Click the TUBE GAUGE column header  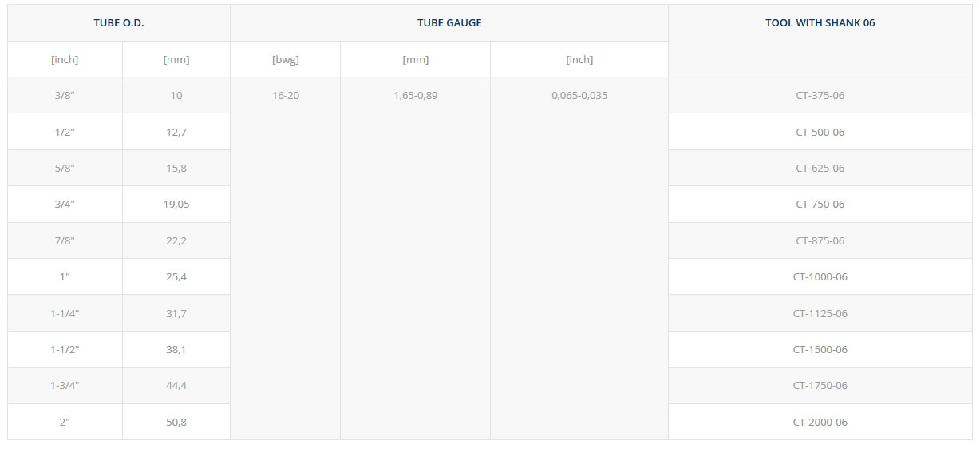tap(449, 22)
